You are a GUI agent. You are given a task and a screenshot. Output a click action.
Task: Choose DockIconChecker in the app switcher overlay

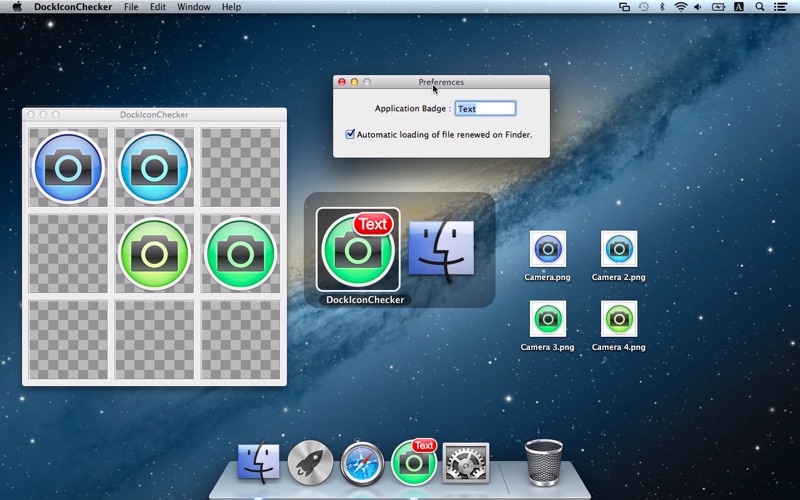pos(358,249)
